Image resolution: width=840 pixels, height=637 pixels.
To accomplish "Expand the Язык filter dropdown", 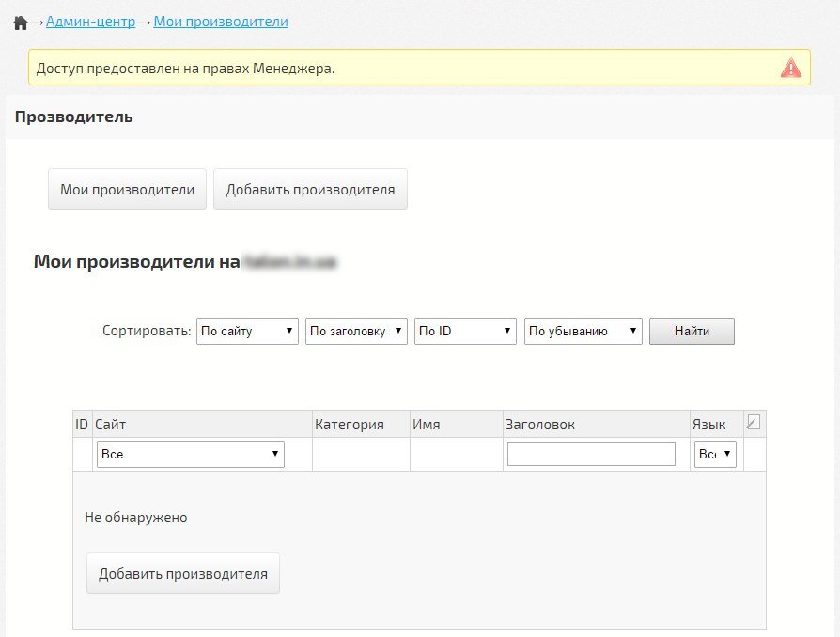I will [x=715, y=454].
